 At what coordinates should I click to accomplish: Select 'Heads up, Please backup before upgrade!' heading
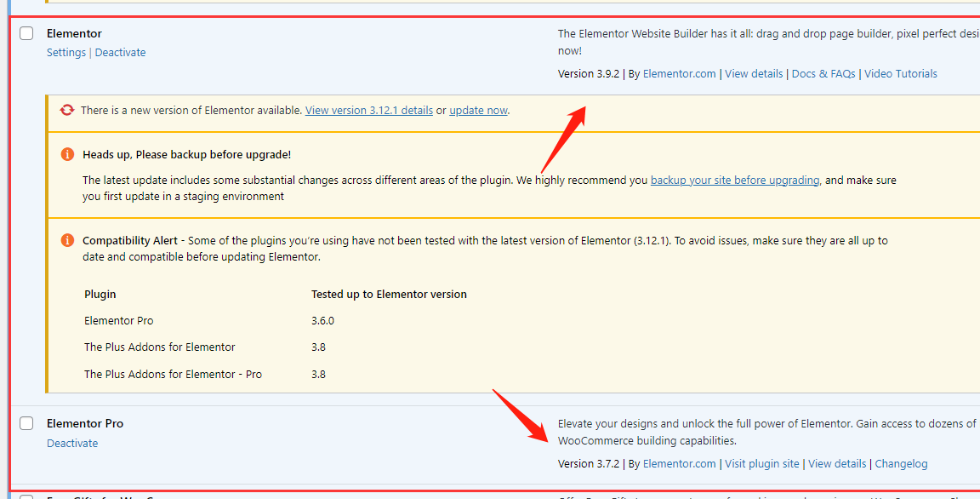click(187, 154)
